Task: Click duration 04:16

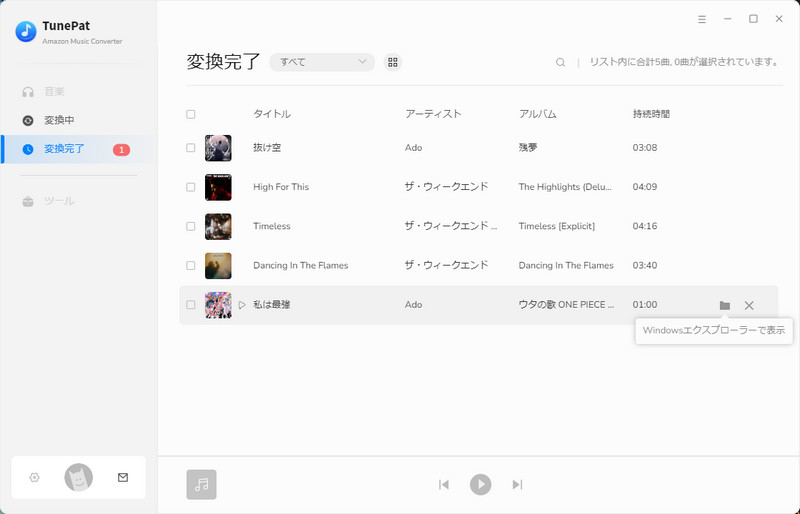Action: point(645,226)
